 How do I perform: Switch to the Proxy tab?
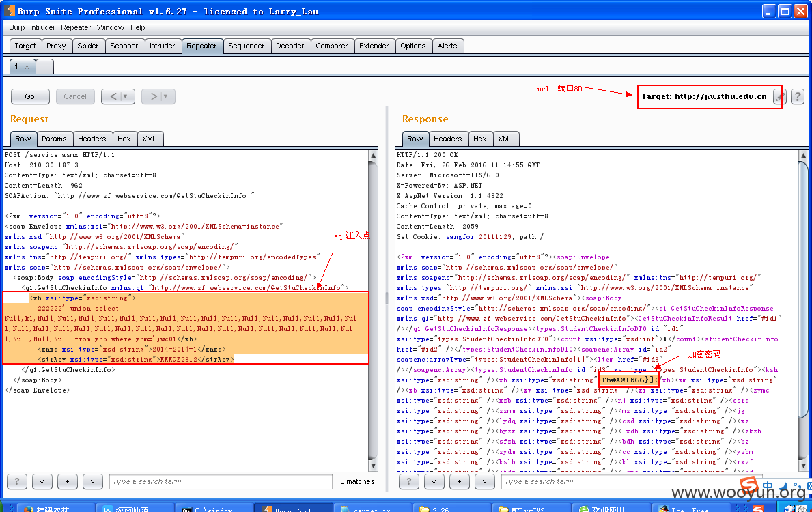(56, 46)
